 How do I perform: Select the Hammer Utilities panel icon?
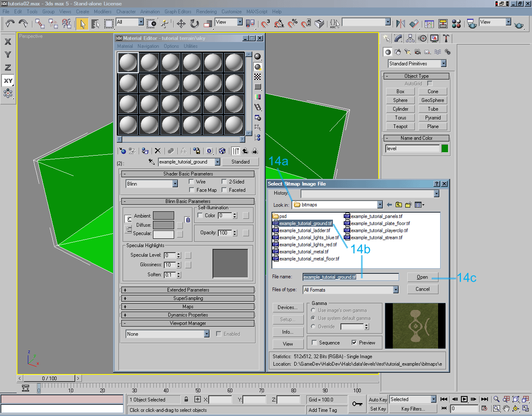tap(446, 38)
